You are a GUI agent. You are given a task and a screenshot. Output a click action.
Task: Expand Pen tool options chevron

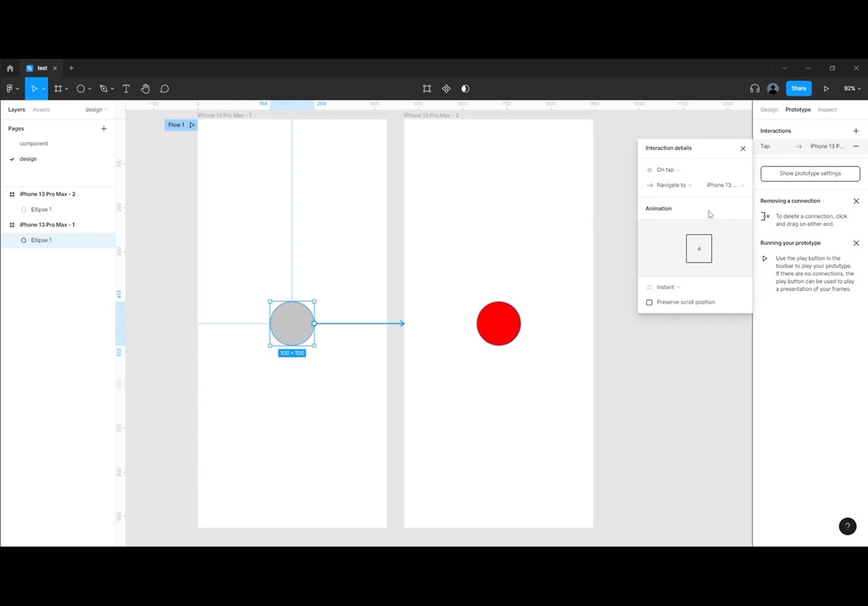point(112,89)
